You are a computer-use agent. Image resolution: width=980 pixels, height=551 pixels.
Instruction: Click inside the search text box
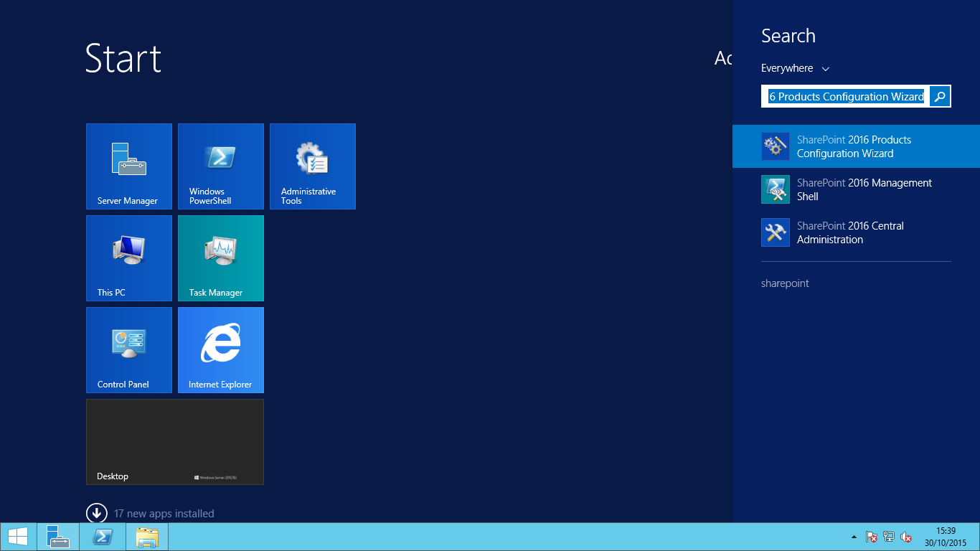click(846, 96)
